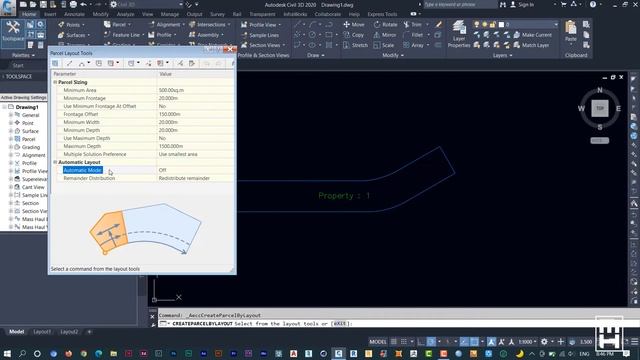The image size is (640, 360).
Task: Open File Explorer from the taskbar
Action: 113,353
